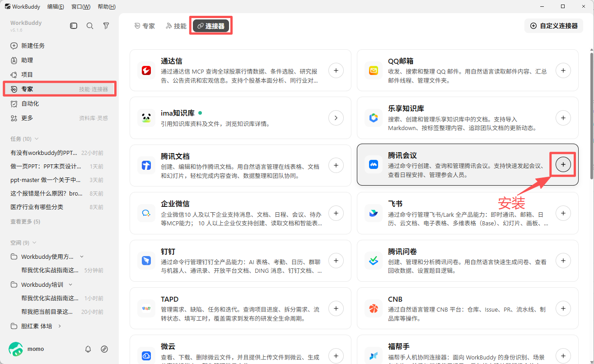The height and width of the screenshot is (364, 594).
Task: Click the QQ邮箱 envelope logo
Action: [x=374, y=70]
